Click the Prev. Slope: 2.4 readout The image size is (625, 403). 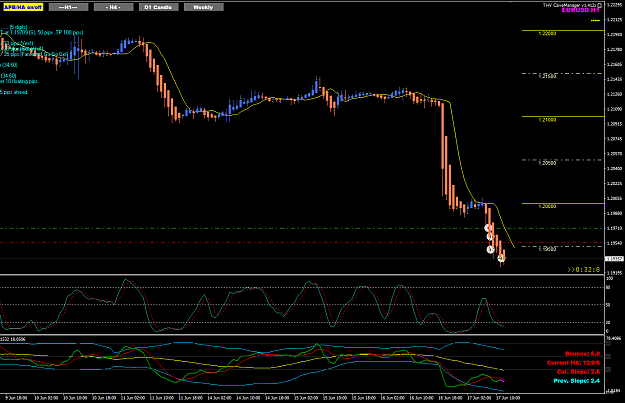(x=576, y=381)
